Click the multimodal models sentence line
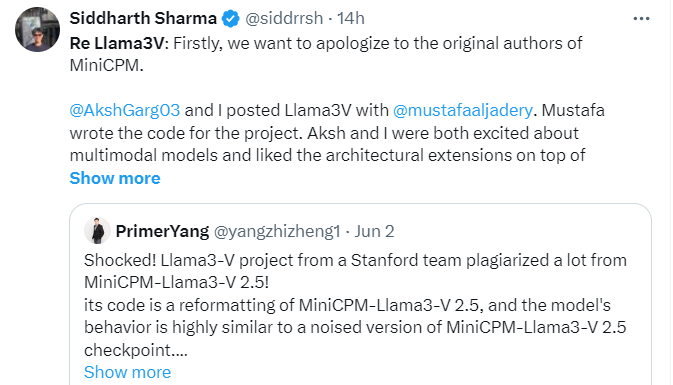 click(327, 155)
